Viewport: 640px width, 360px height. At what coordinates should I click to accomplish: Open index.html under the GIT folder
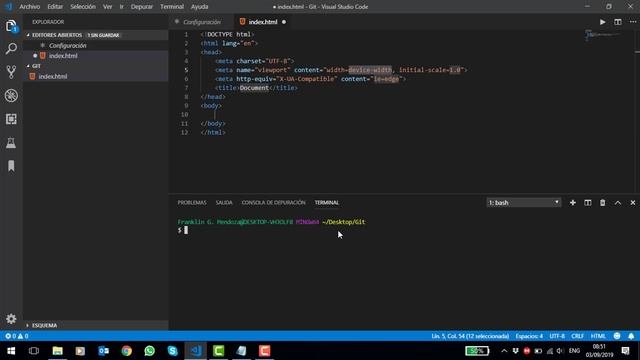pos(96,76)
